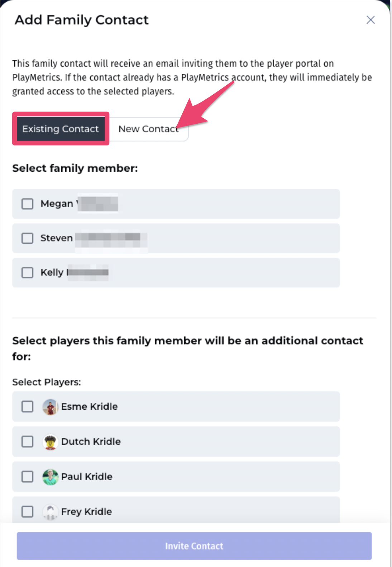Screen dimensions: 392x567
Task: Mark the Paul Kridle checkbox
Action: point(27,477)
